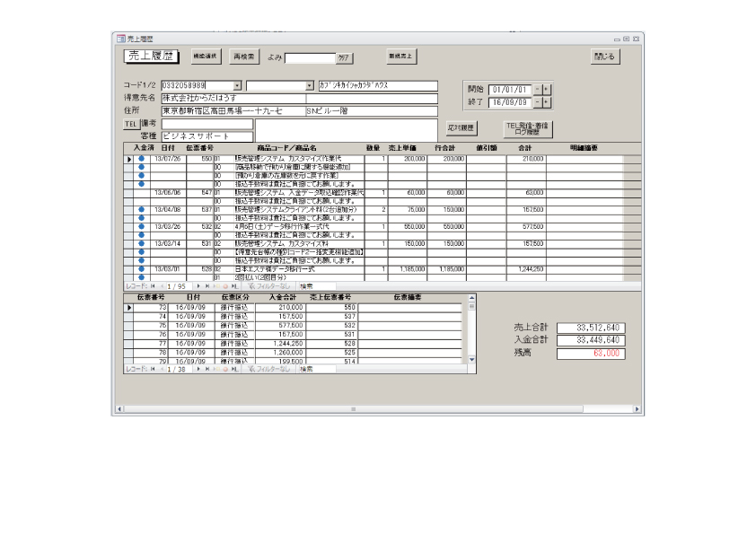Click 4月6日(土)データ移行作業一式代 cell
756x534 pixels.
click(299, 226)
